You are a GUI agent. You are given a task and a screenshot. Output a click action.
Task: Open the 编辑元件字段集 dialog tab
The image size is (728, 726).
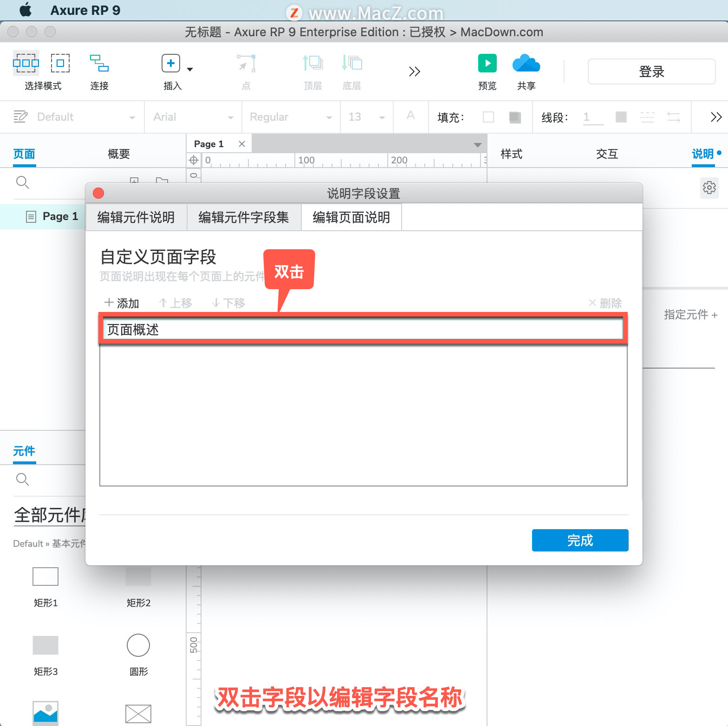point(244,217)
